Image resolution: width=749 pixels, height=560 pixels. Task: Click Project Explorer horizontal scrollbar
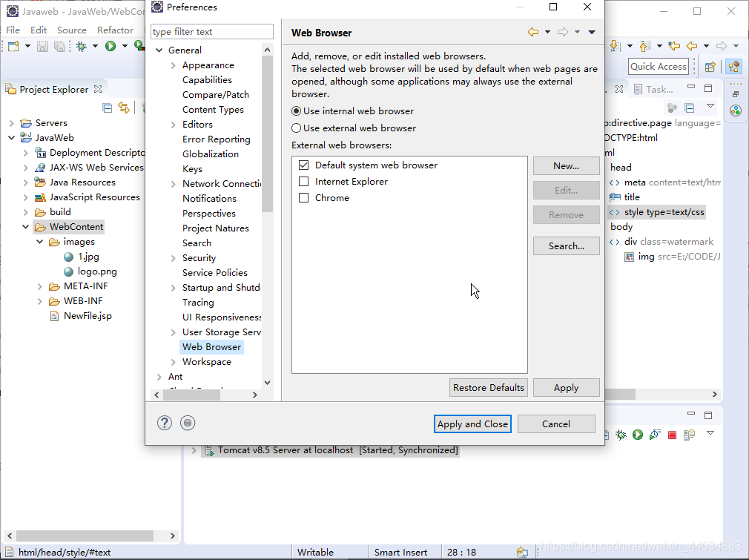[x=85, y=536]
